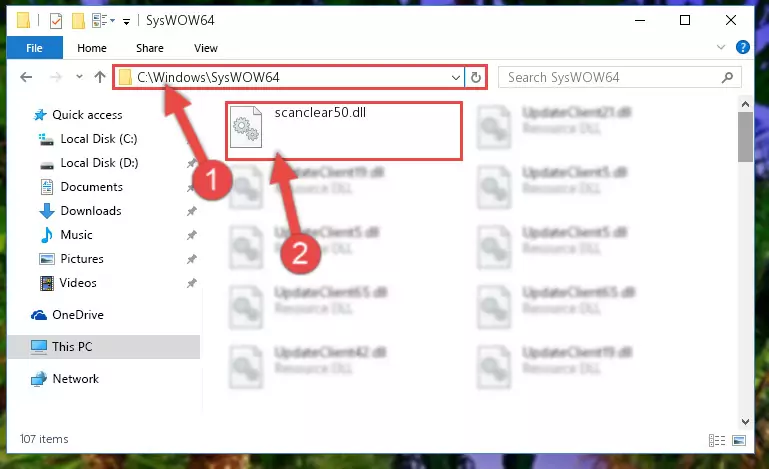The image size is (769, 469).
Task: Go up one folder level
Action: [x=100, y=77]
